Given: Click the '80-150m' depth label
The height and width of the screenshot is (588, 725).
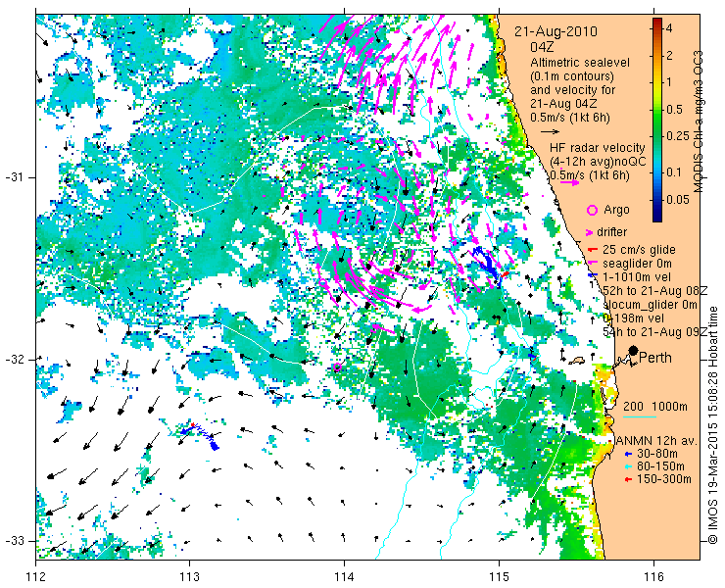Looking at the screenshot, I should click(660, 466).
